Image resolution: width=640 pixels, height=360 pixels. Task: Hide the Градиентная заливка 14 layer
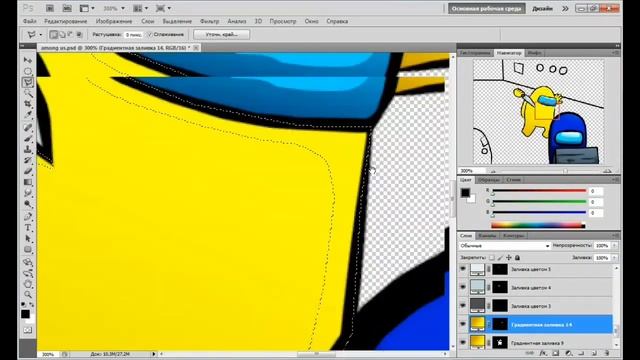coord(463,324)
